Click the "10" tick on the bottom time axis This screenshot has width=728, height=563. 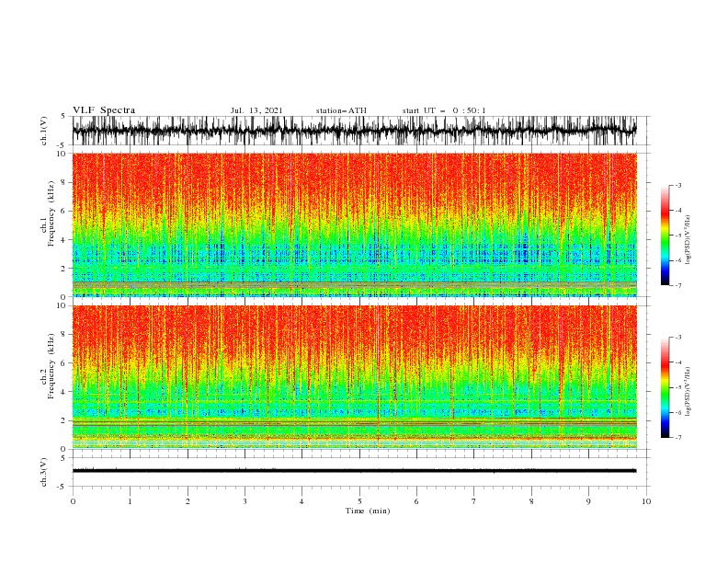[646, 501]
